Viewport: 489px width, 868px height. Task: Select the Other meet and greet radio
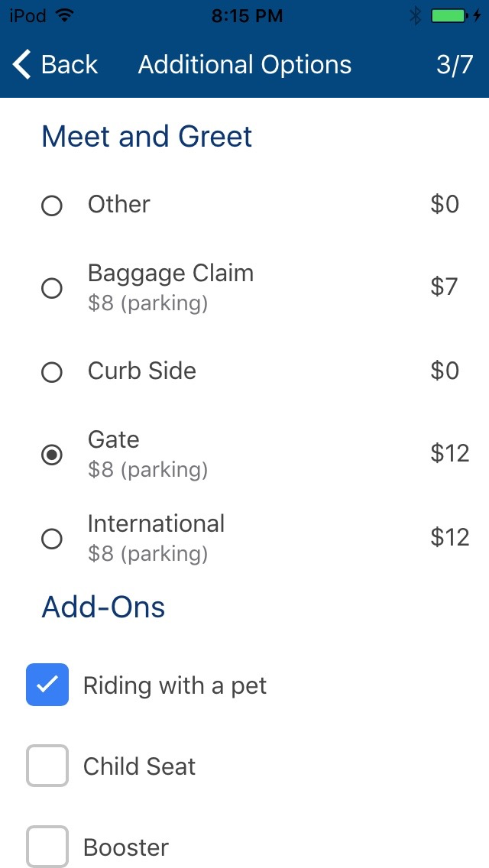(x=52, y=206)
